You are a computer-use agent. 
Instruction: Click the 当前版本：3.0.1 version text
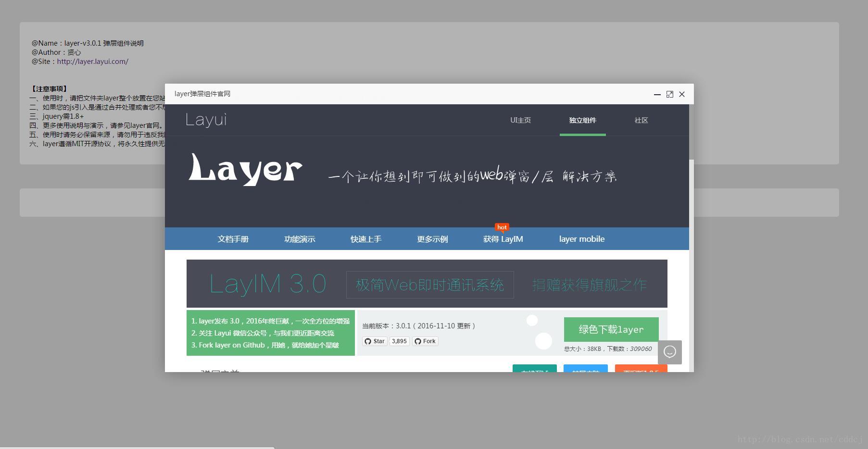pyautogui.click(x=419, y=326)
